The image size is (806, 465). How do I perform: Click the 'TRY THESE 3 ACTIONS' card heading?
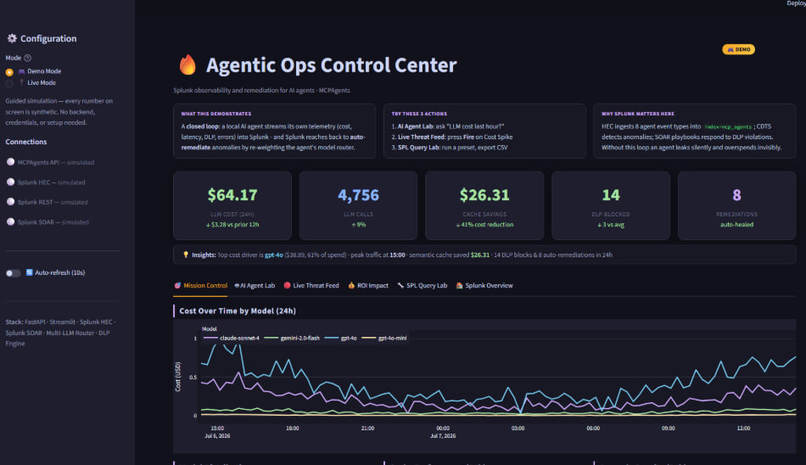pyautogui.click(x=419, y=114)
